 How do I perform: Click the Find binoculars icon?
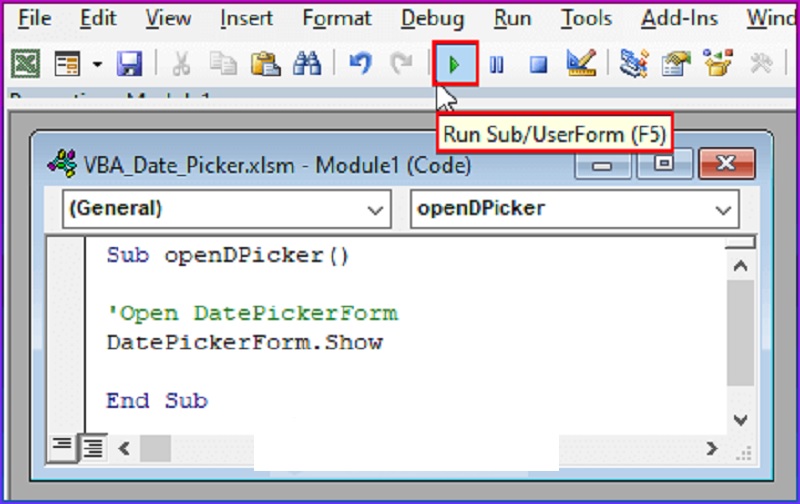click(306, 65)
